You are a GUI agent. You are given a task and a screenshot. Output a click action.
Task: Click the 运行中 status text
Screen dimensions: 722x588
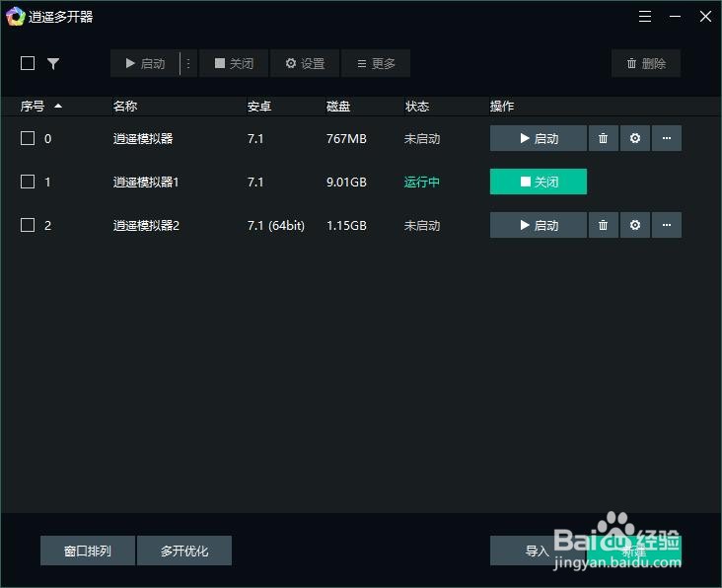(x=422, y=182)
